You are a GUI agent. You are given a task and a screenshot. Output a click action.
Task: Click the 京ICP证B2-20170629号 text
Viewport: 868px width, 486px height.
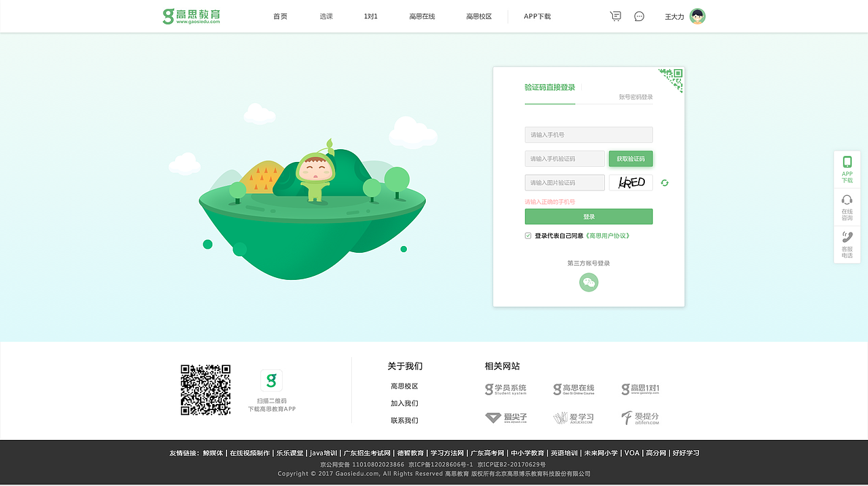511,464
